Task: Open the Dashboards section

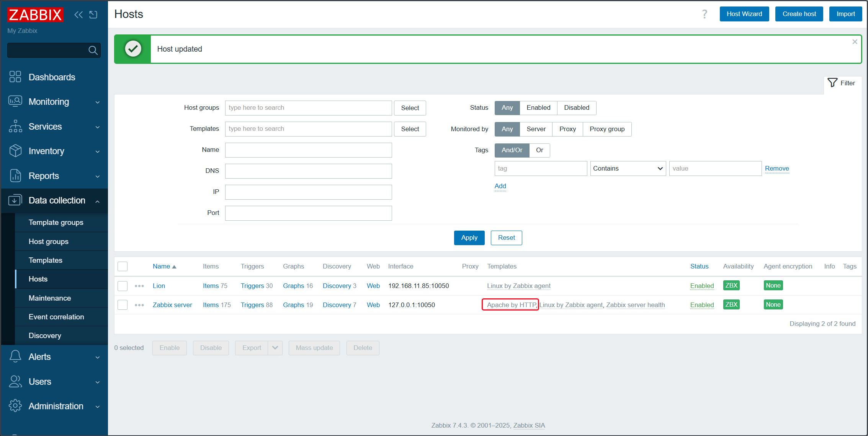Action: 52,77
